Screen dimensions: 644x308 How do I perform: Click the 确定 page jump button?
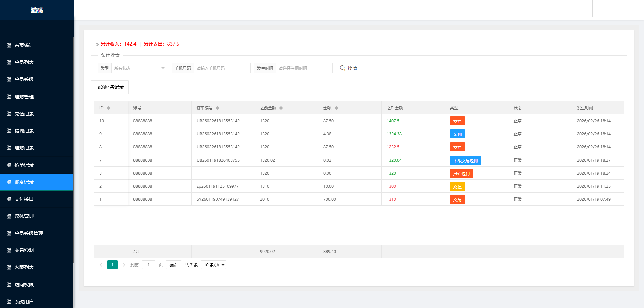(173, 265)
